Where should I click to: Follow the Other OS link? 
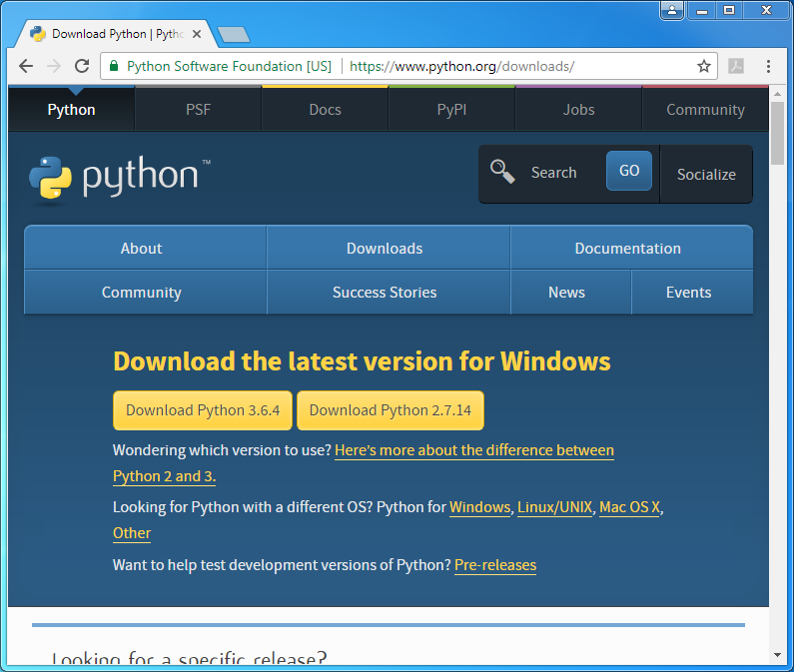132,533
